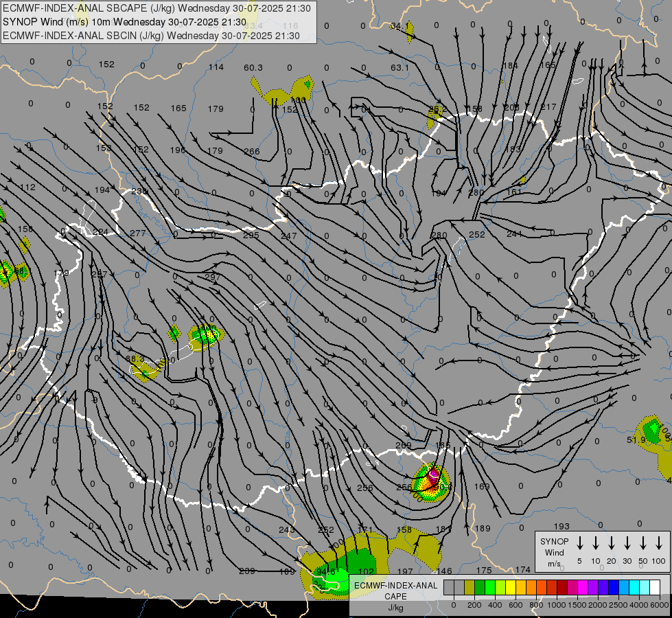Click the 'J/kg' unit label in legend

[x=395, y=608]
